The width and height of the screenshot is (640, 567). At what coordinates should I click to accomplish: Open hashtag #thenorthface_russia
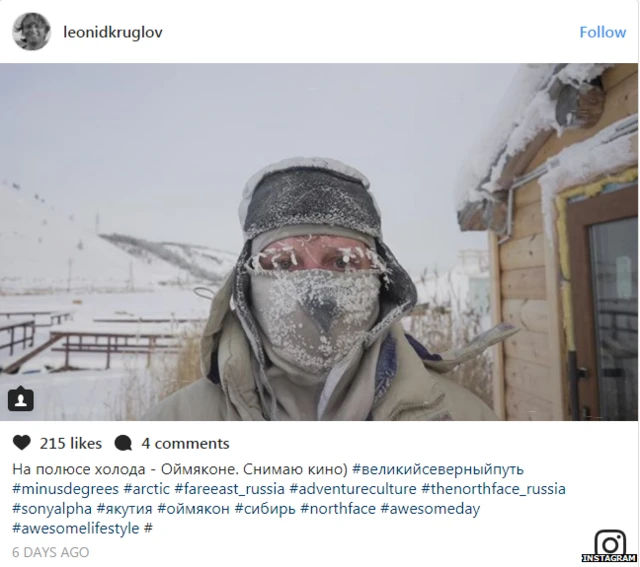pos(493,489)
